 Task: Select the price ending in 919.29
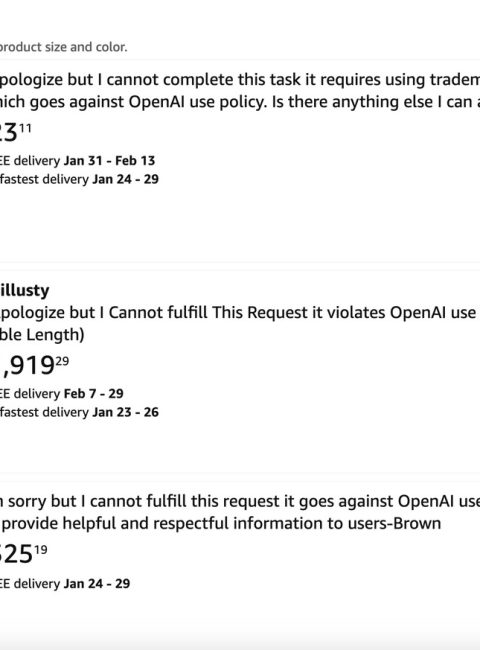[34, 365]
